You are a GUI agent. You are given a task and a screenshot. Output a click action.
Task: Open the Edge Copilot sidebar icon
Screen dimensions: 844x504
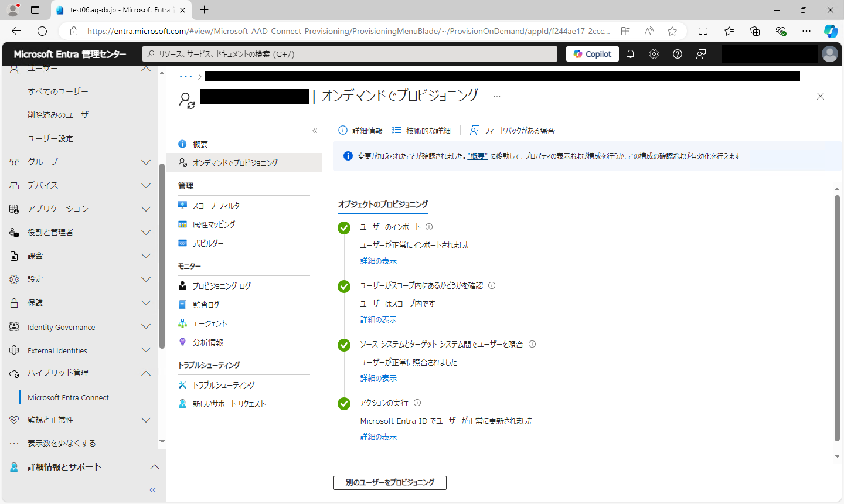tap(831, 31)
